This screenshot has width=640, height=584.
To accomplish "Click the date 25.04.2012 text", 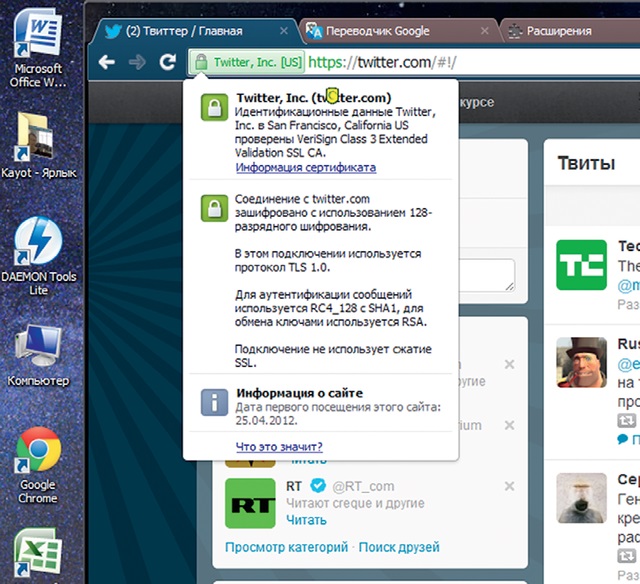I will click(x=266, y=420).
